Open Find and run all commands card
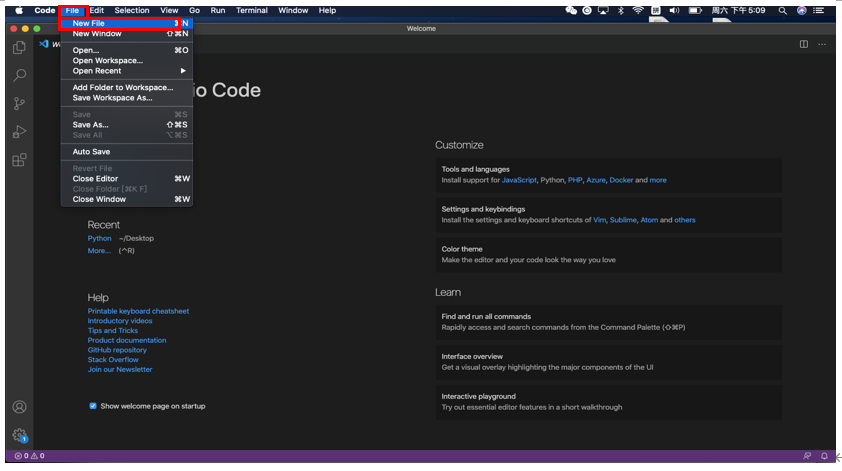 [608, 322]
